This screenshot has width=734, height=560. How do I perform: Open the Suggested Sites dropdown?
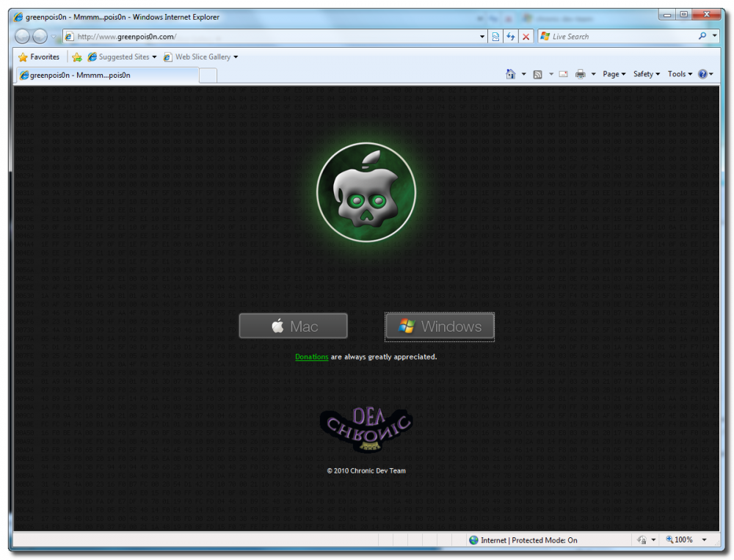tap(122, 57)
